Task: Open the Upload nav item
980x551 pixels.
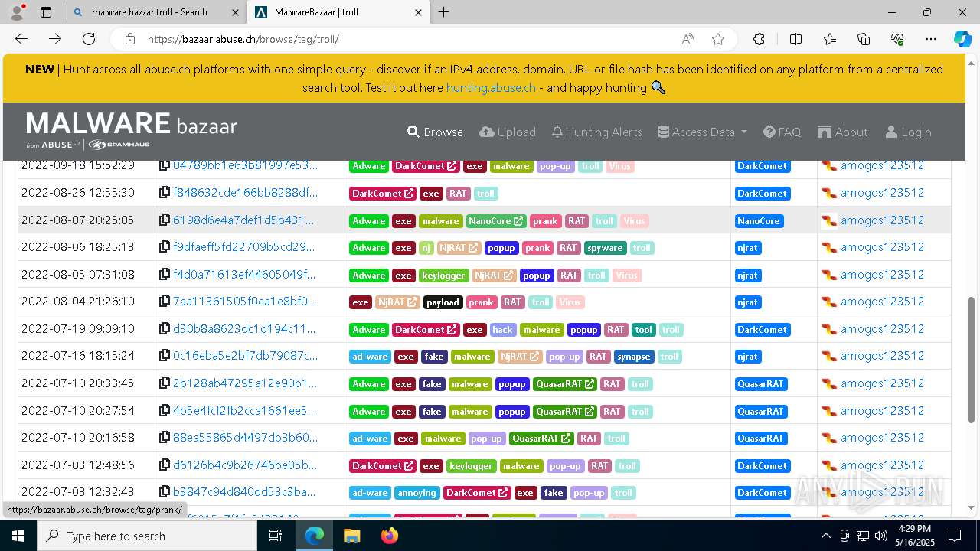Action: point(508,132)
